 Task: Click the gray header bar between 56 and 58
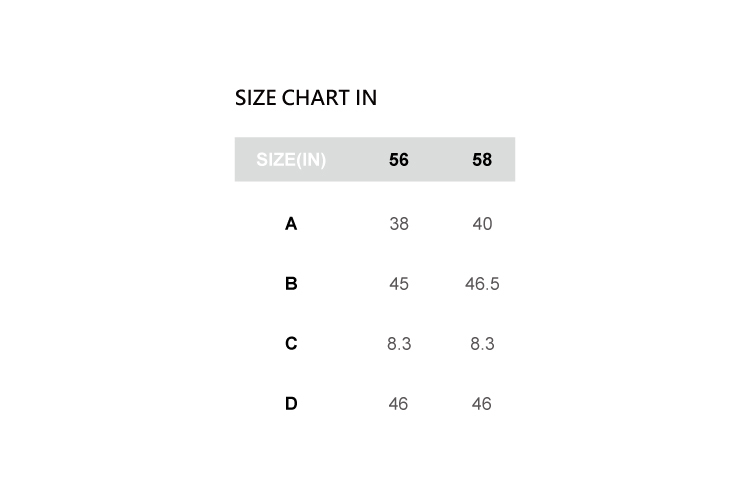pos(440,160)
